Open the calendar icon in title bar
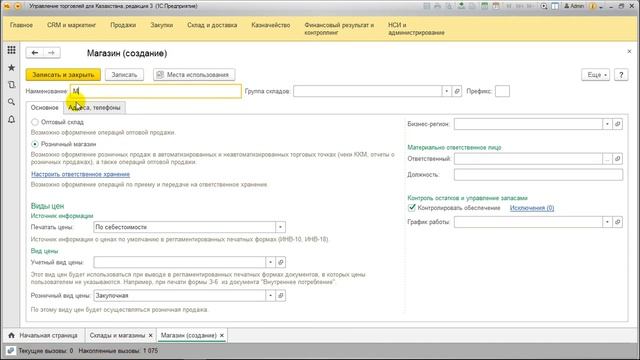The height and width of the screenshot is (360, 640). [x=496, y=6]
